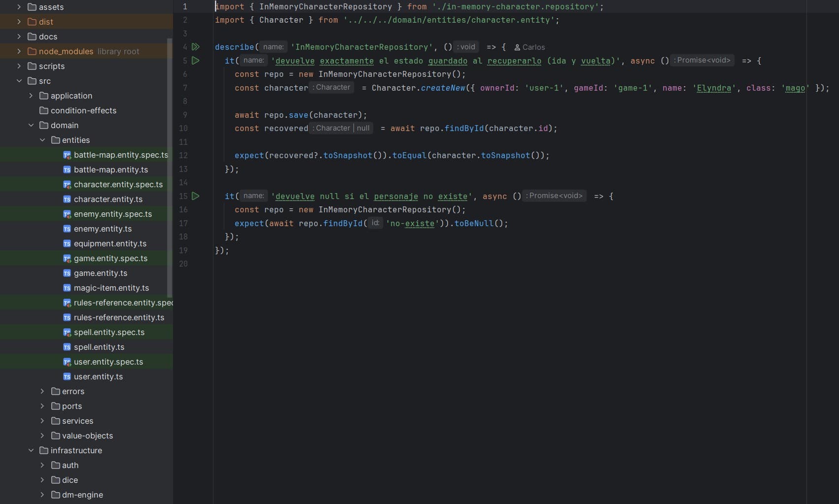Click the character.entity import path

tap(449, 20)
